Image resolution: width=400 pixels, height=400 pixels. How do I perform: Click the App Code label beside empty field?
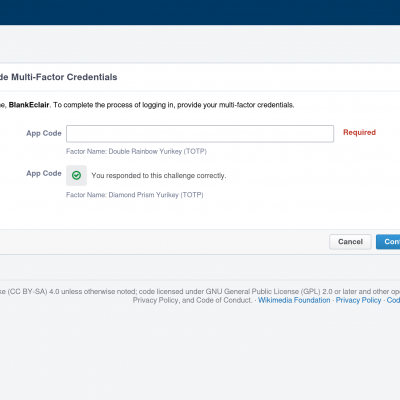click(44, 133)
